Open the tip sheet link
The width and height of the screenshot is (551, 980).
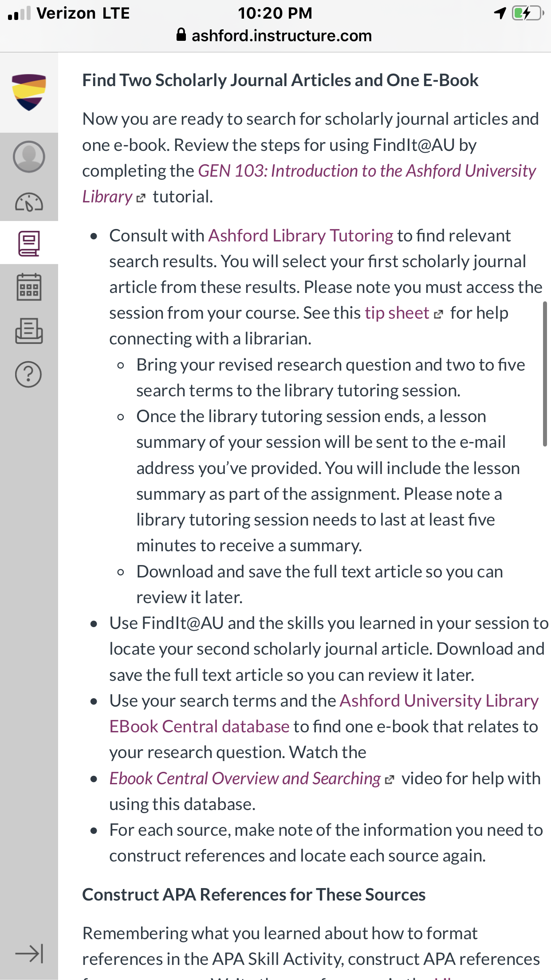(397, 313)
